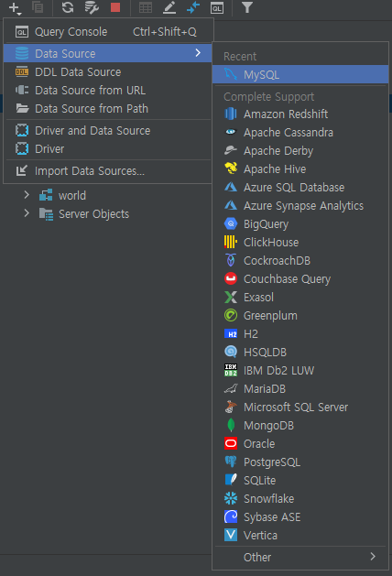Choose Couchbase Query data source
This screenshot has width=392, height=576.
pyautogui.click(x=300, y=279)
